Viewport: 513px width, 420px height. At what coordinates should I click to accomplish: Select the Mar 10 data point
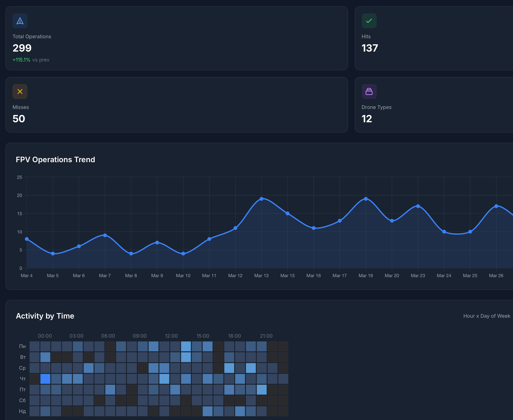[183, 253]
